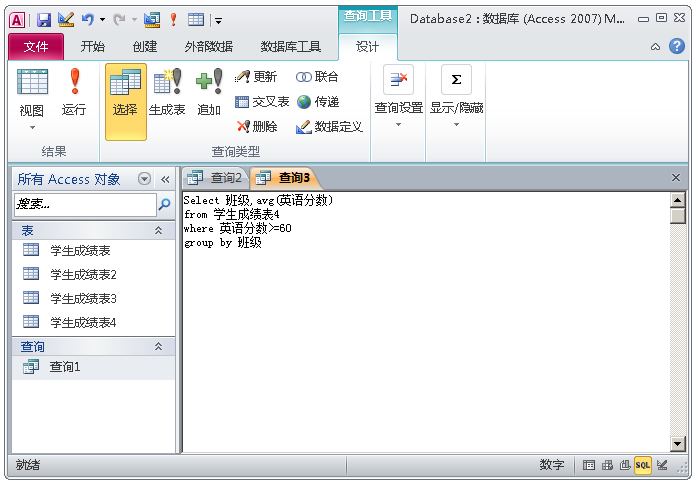
Task: Switch to SQL view via status bar icon
Action: coord(642,465)
